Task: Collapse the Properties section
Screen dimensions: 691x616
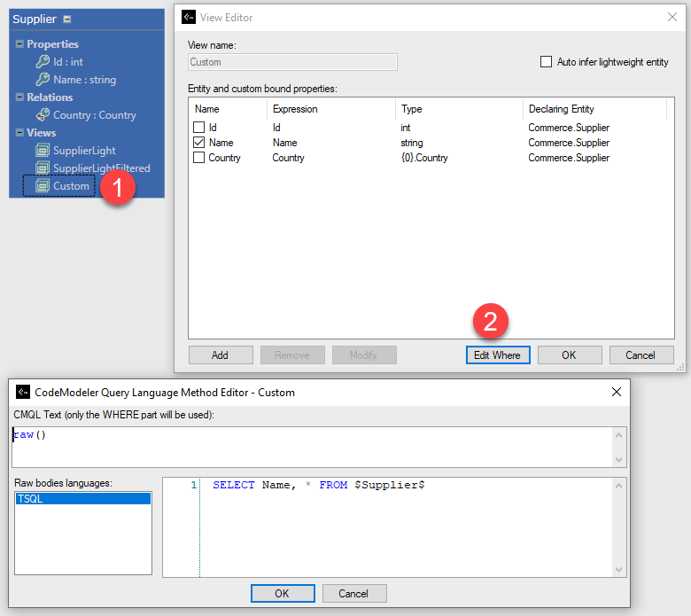Action: pyautogui.click(x=19, y=44)
